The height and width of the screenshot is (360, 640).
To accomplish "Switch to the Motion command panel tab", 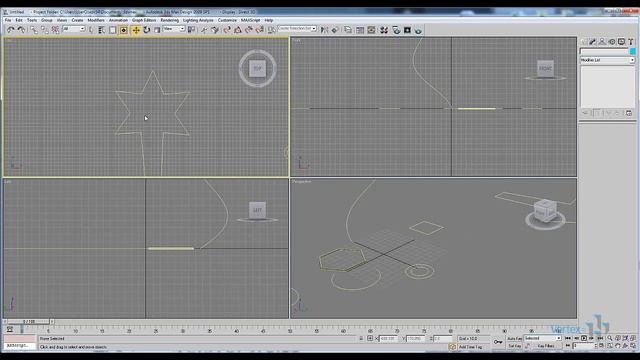I will (611, 42).
